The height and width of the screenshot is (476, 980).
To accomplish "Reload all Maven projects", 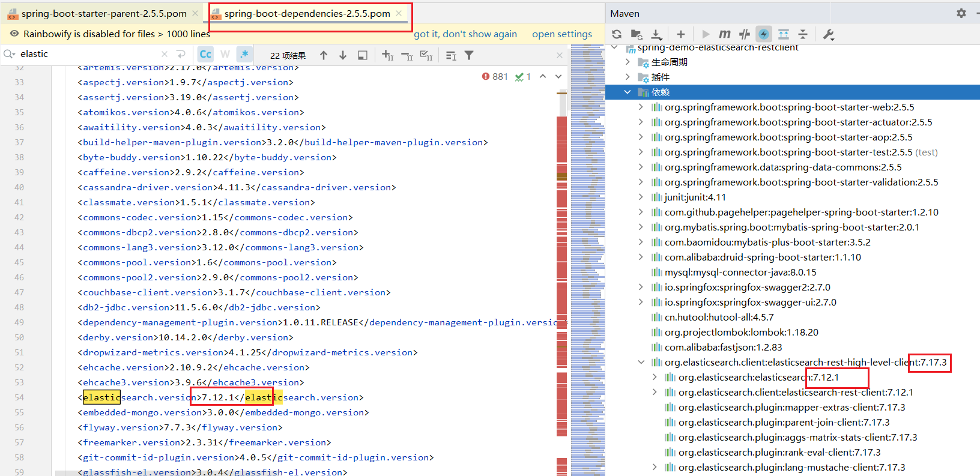I will (617, 34).
